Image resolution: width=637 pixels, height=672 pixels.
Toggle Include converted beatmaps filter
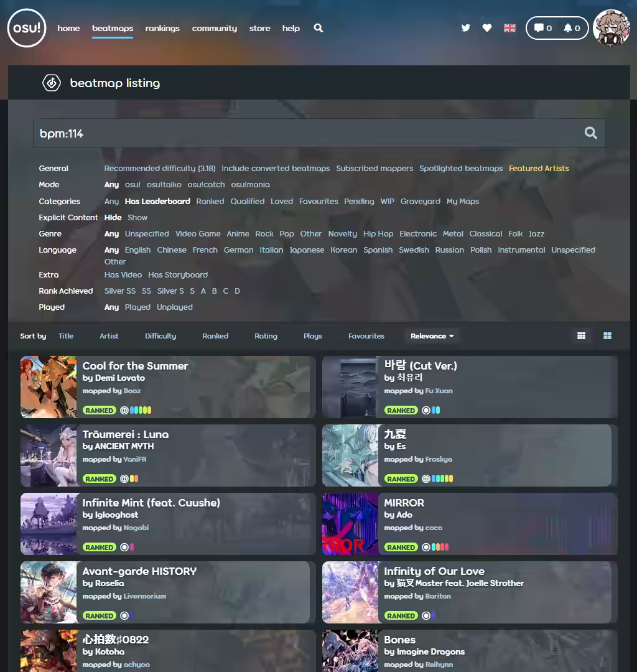tap(276, 169)
